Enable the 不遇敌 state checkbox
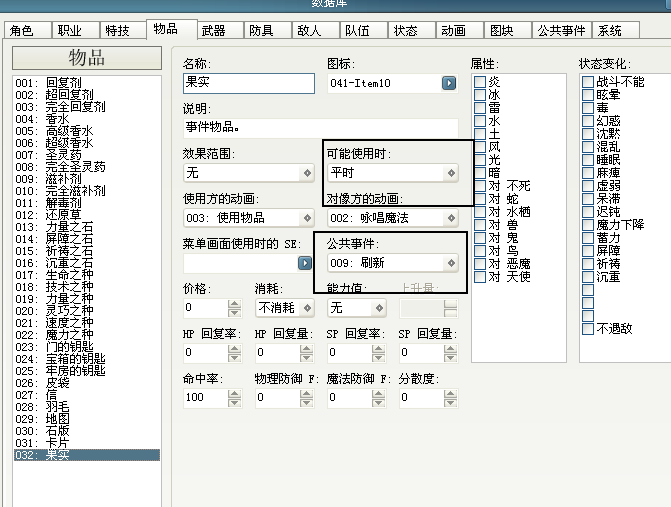 (x=588, y=329)
